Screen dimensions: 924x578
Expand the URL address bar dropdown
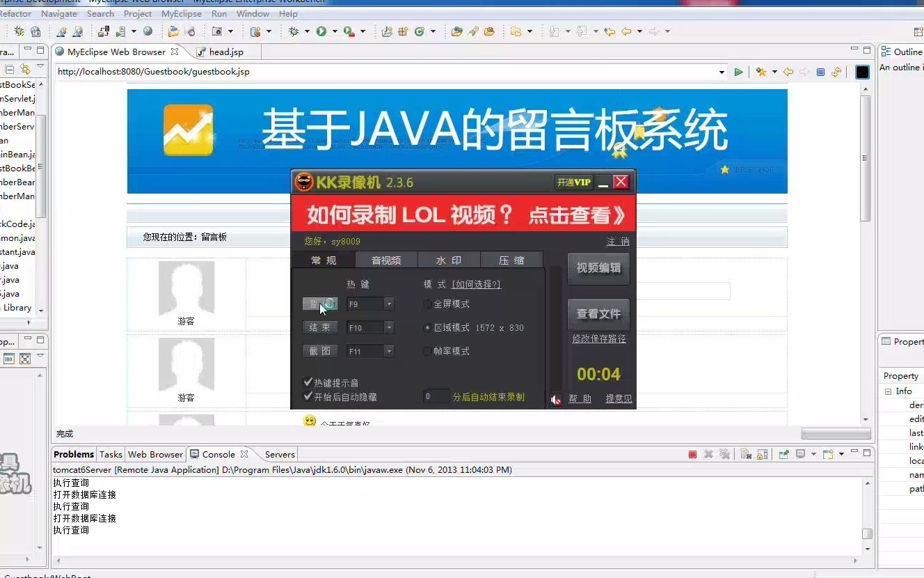coord(722,72)
